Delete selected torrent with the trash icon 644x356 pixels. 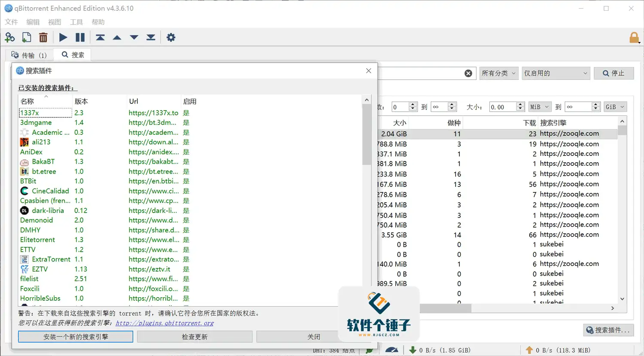coord(43,37)
